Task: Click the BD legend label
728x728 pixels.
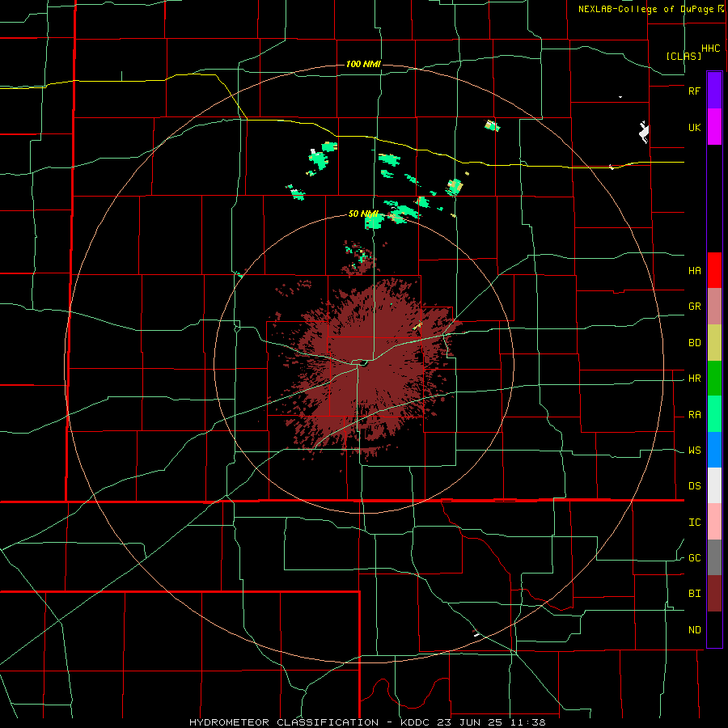Action: (694, 343)
